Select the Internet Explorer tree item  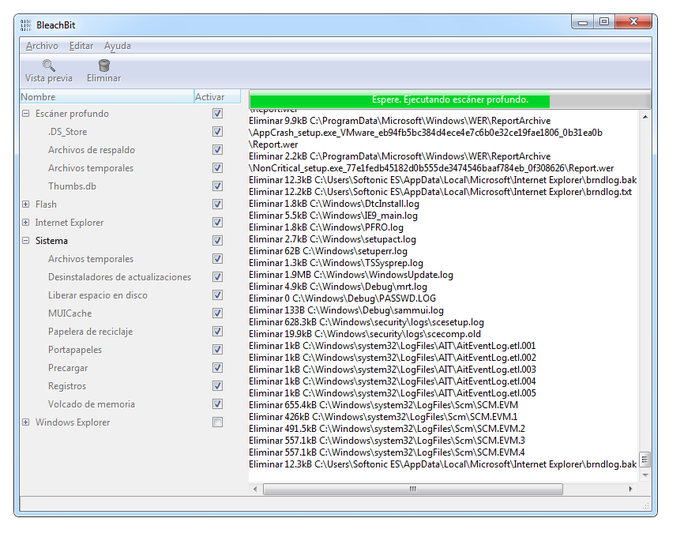click(x=69, y=222)
